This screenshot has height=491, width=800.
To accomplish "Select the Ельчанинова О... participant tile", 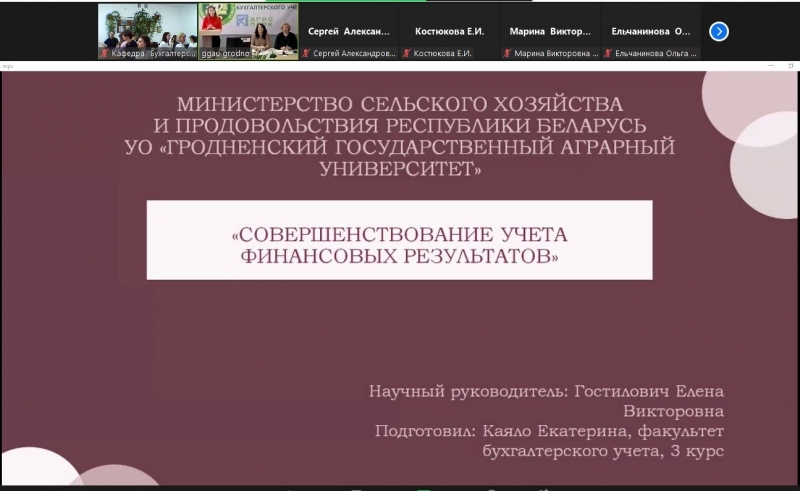I will point(651,32).
